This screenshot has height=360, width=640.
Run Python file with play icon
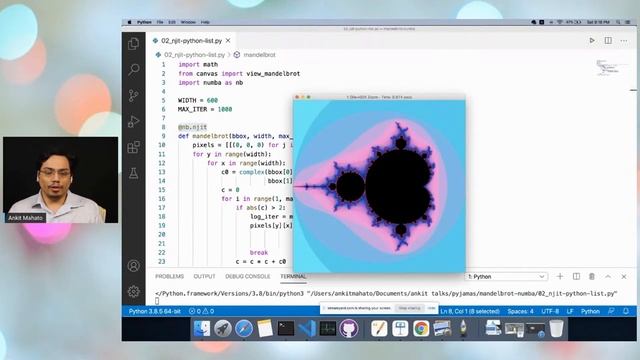point(592,40)
